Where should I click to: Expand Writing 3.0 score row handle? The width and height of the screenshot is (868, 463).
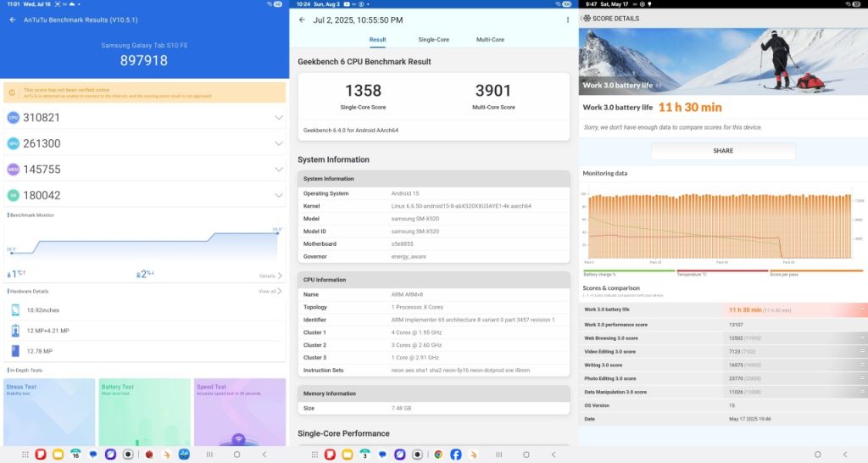point(862,365)
